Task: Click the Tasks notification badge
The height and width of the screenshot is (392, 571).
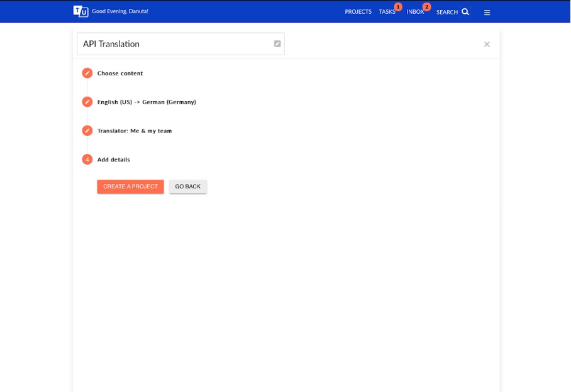Action: coord(398,6)
